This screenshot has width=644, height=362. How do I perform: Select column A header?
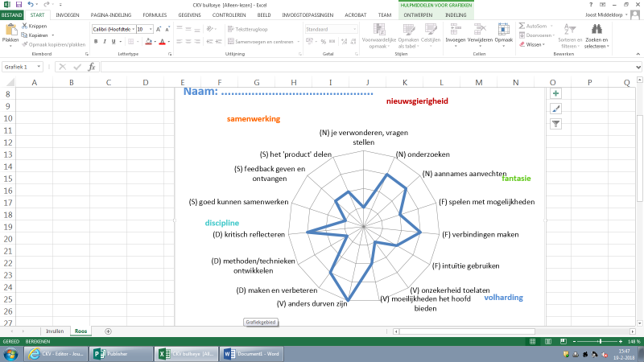[34, 83]
